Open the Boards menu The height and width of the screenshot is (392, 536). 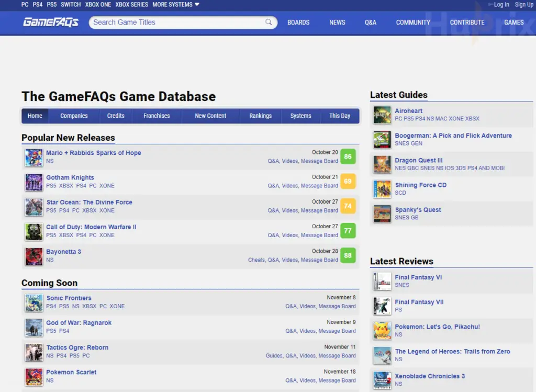coord(298,23)
